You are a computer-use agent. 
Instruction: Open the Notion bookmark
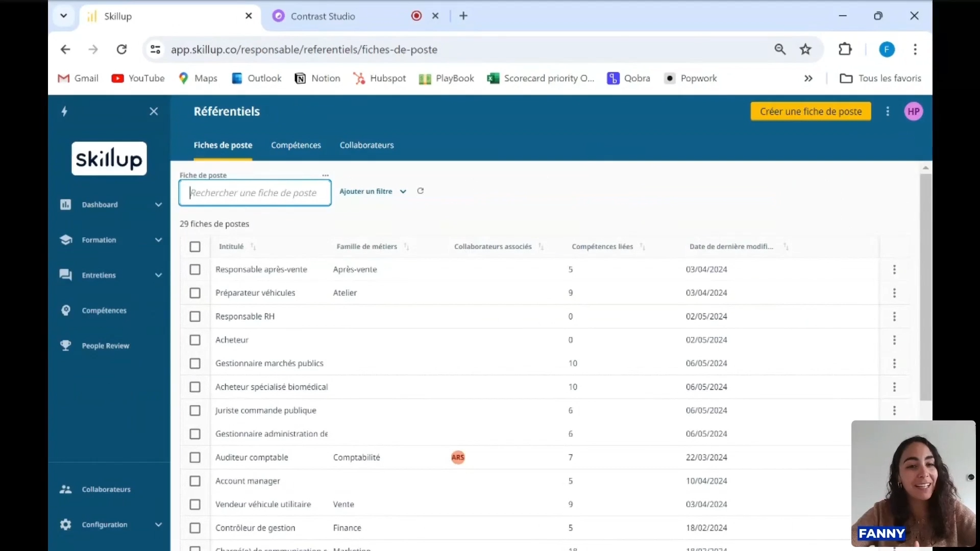tap(317, 78)
